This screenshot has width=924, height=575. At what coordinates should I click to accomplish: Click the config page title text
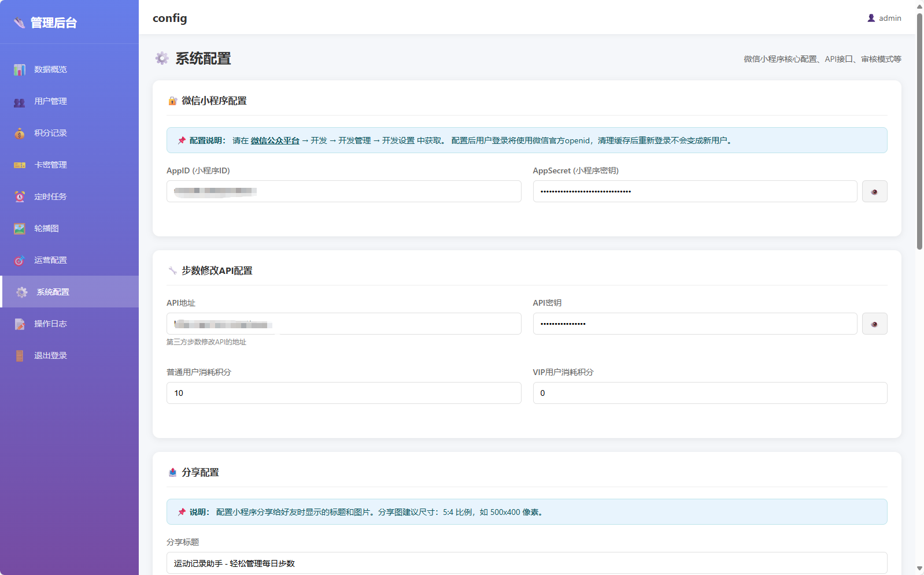point(170,18)
